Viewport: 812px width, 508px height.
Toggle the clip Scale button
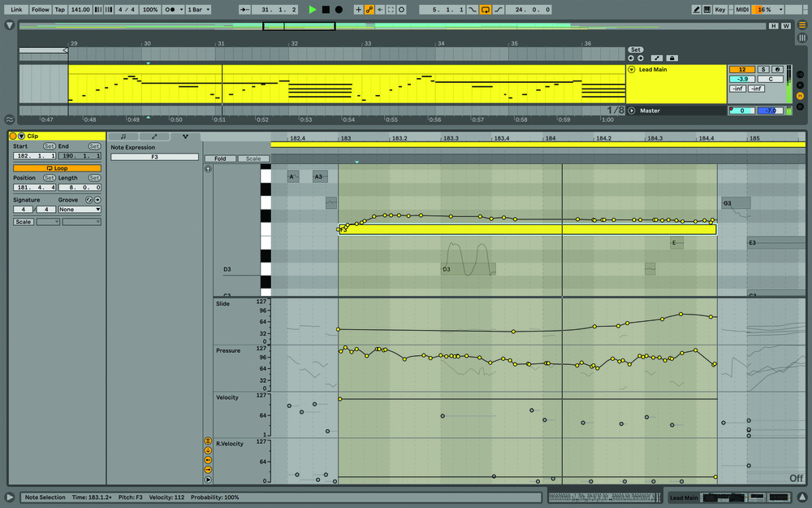(24, 222)
